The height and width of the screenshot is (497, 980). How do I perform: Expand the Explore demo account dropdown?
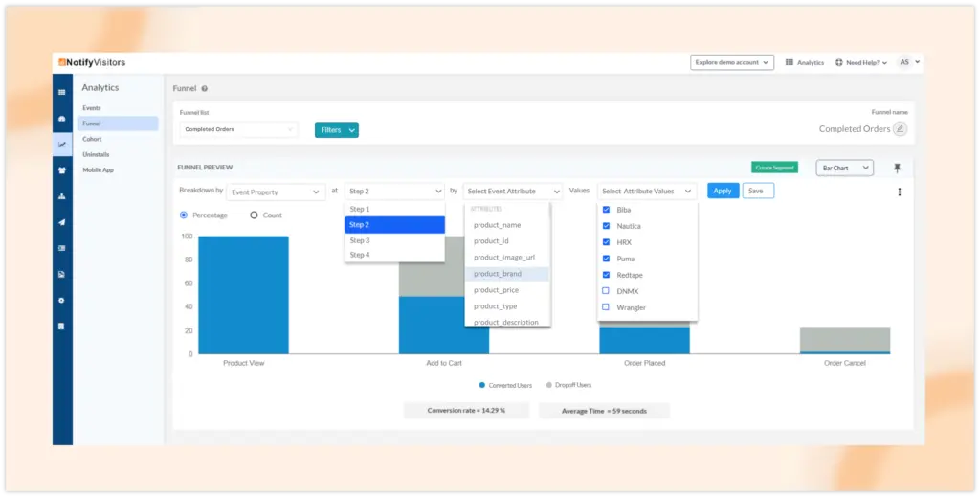click(x=731, y=62)
